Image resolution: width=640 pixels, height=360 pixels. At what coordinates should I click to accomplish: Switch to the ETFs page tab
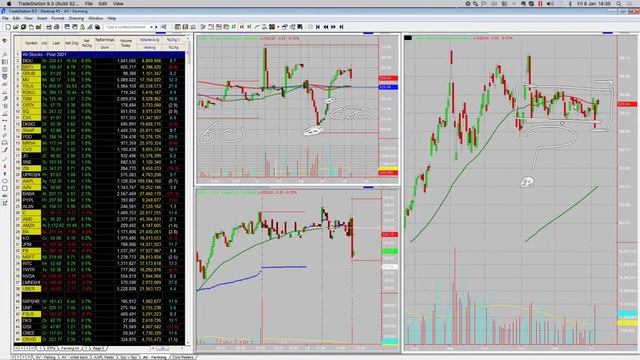[51, 349]
